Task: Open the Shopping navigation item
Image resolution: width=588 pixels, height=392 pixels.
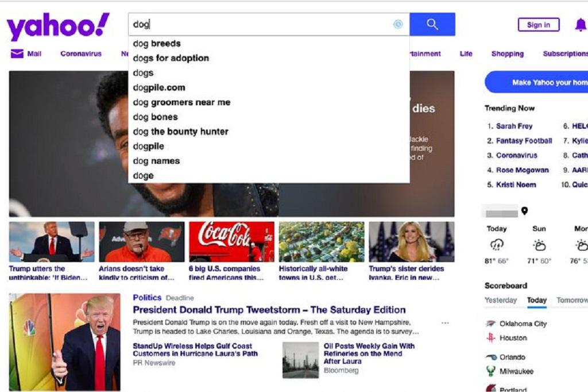Action: point(508,53)
